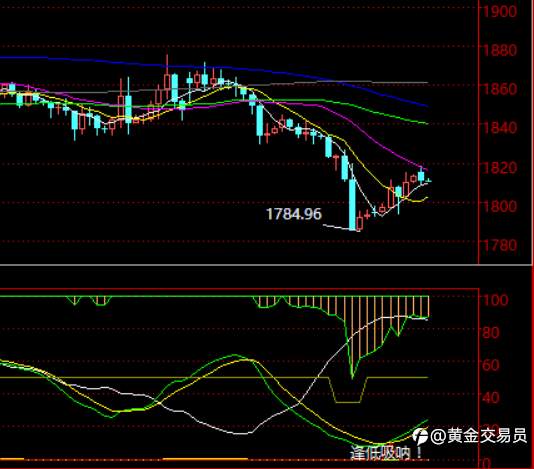Click the 1900 price axis label

point(500,12)
